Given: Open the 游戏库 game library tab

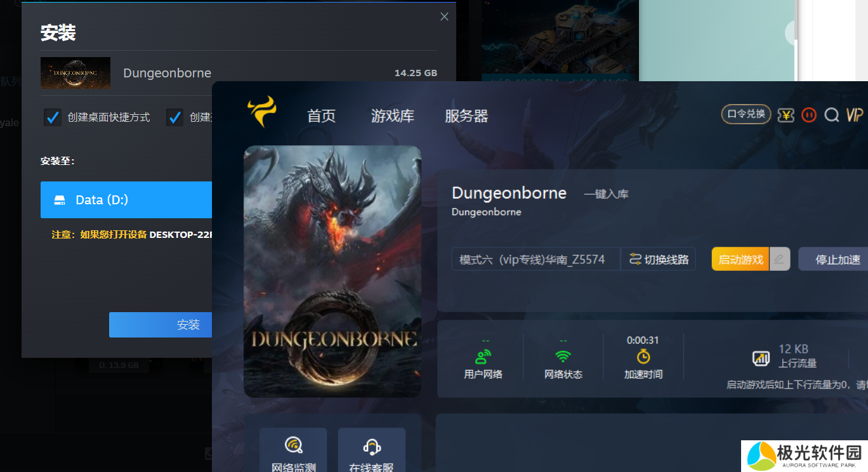Looking at the screenshot, I should click(x=392, y=116).
